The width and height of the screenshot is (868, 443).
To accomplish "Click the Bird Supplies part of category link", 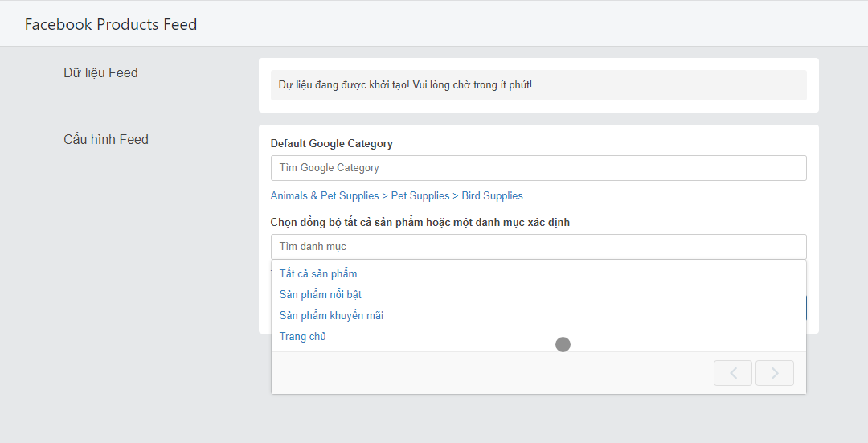I will [x=492, y=195].
